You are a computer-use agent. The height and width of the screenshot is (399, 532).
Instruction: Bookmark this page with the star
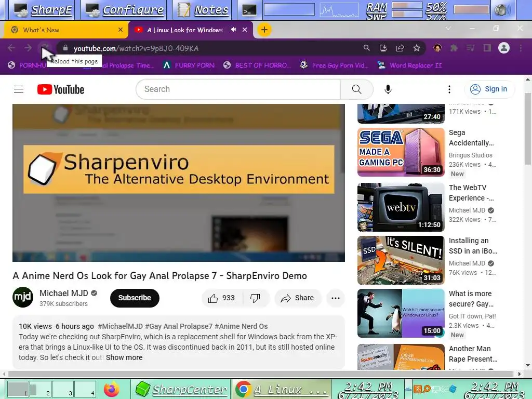pyautogui.click(x=417, y=48)
